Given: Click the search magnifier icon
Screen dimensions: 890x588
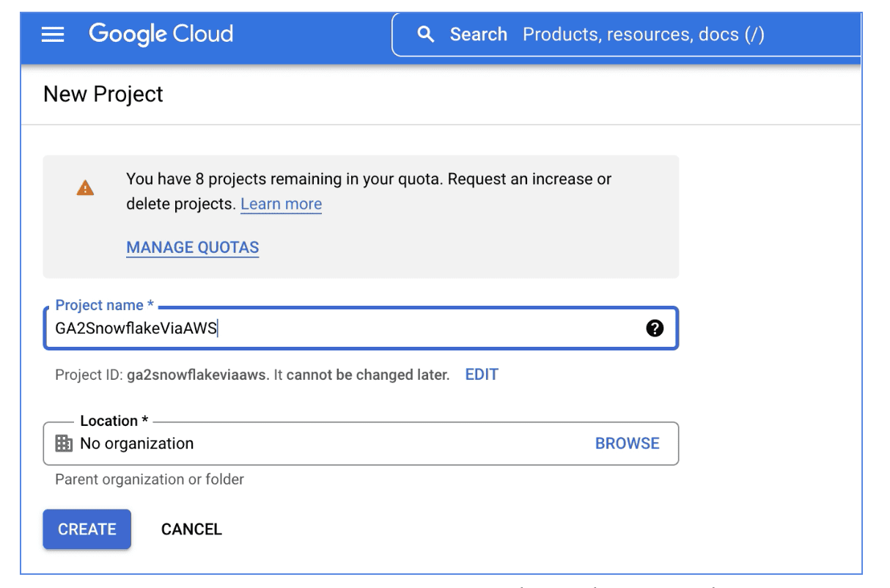Looking at the screenshot, I should tap(425, 34).
